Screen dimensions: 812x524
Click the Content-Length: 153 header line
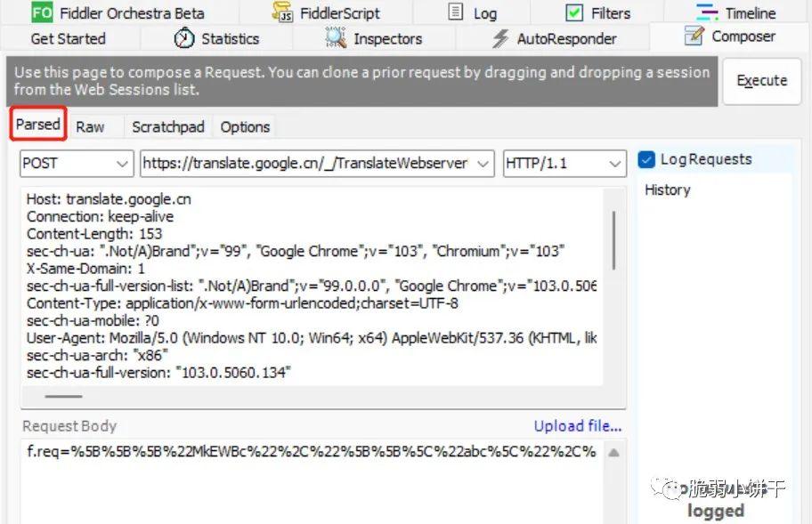click(94, 234)
